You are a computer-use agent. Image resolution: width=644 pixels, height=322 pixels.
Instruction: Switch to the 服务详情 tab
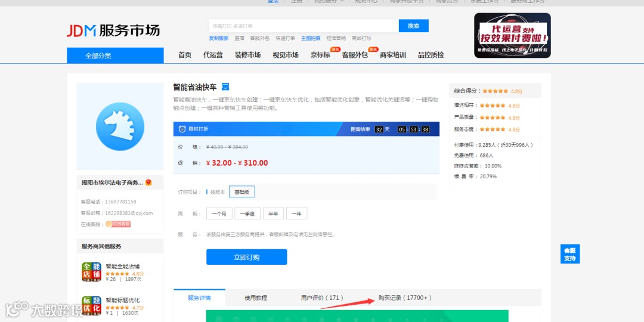(x=200, y=298)
